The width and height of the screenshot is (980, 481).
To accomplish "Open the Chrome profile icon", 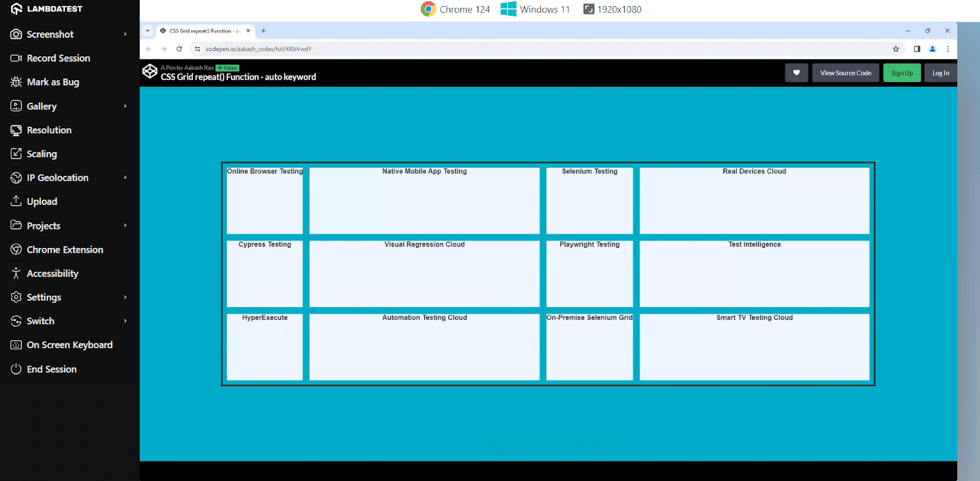I will (x=932, y=49).
